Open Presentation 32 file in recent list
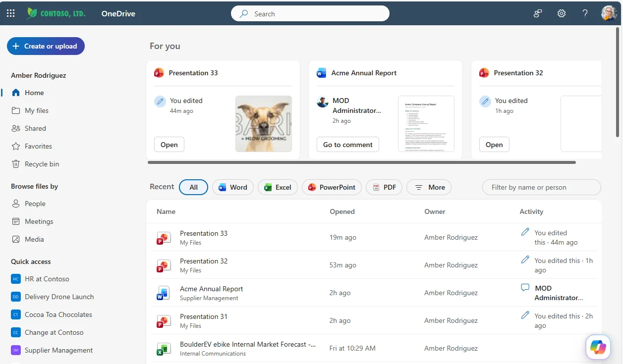 pyautogui.click(x=204, y=261)
